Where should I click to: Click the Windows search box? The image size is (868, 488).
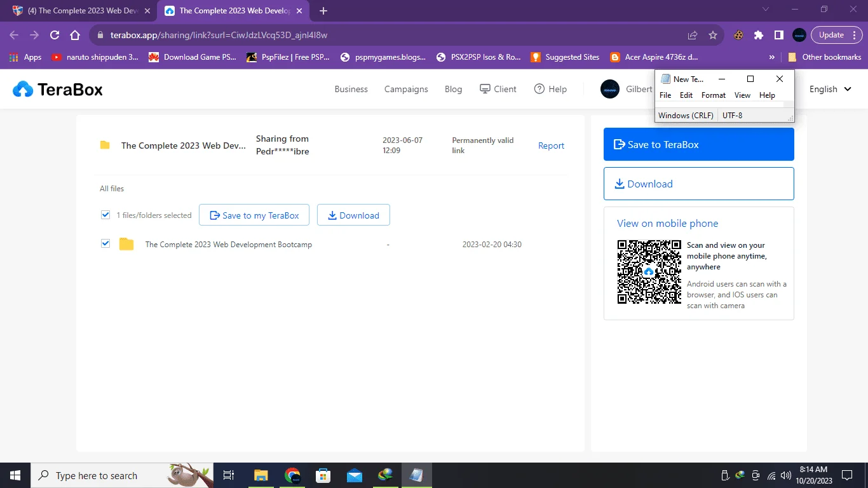pyautogui.click(x=122, y=475)
